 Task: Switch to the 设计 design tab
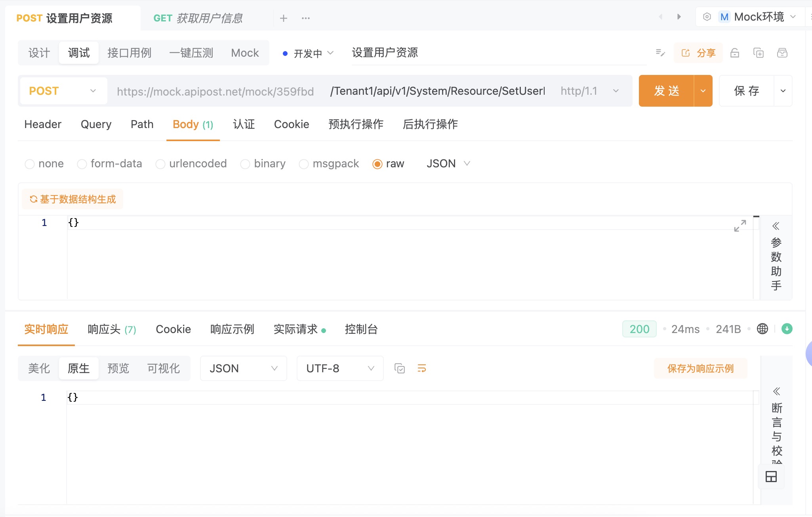(x=39, y=53)
